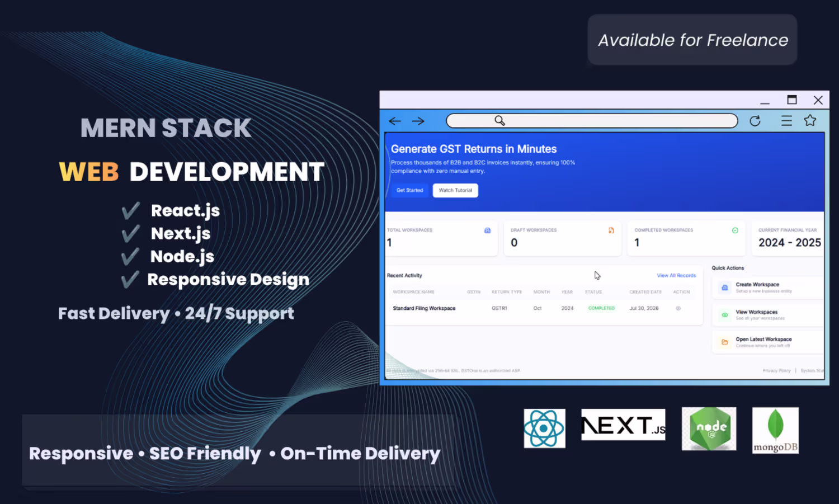Click the Draft Workspaces card icon
Viewport: 839px width, 504px height.
point(611,230)
